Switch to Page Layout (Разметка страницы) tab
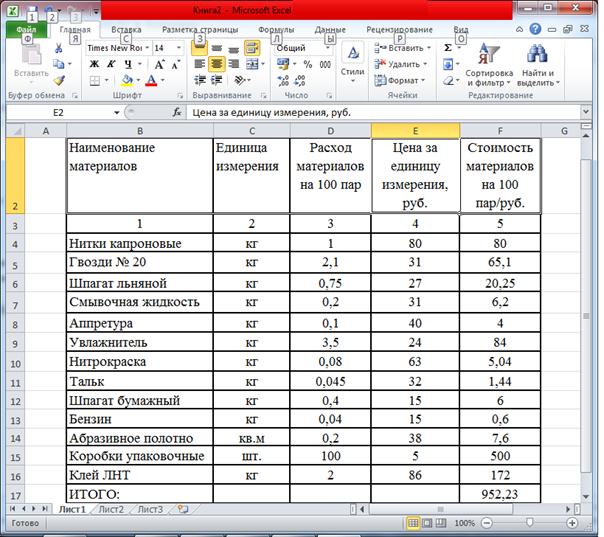This screenshot has height=537, width=604. (200, 30)
